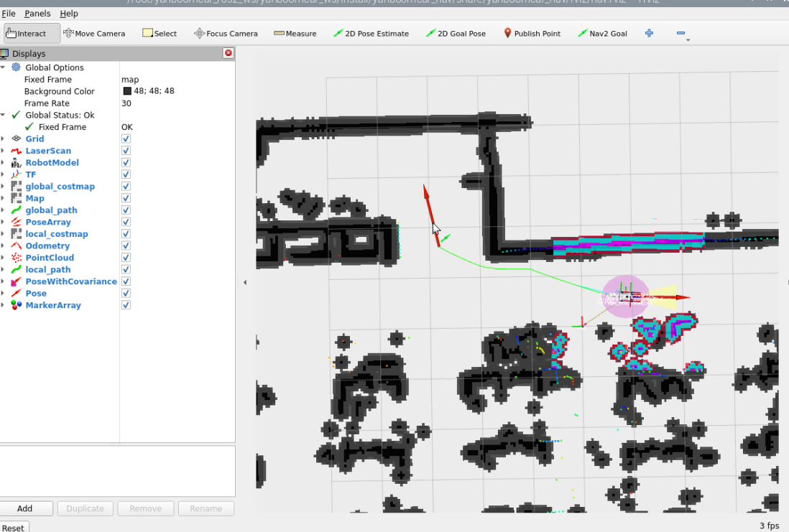Open the Panels menu
The width and height of the screenshot is (789, 532).
tap(37, 14)
